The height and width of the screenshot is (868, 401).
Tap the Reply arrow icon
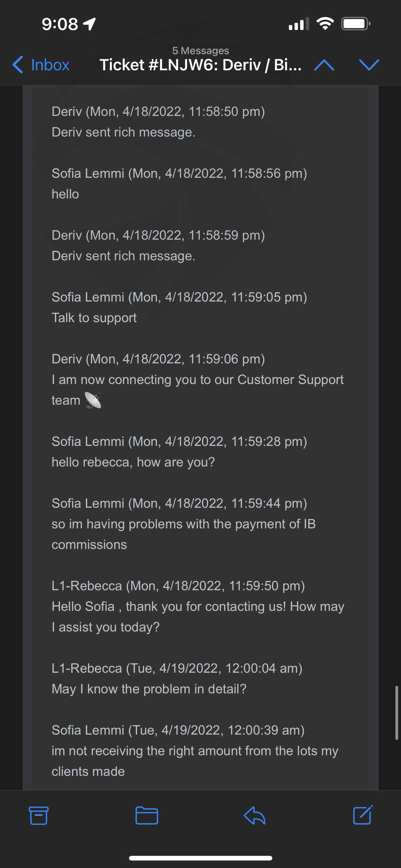tap(255, 816)
